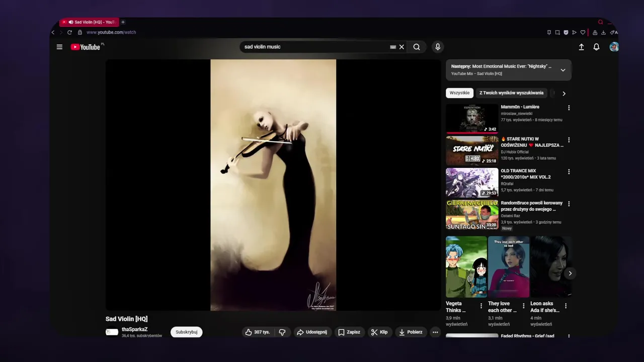Clear the search field with X

[401, 47]
